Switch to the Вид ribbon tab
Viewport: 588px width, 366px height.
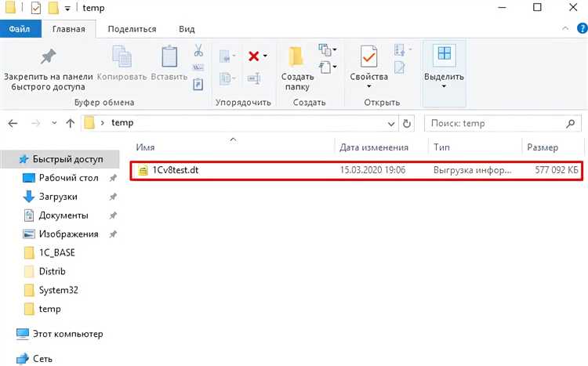click(x=187, y=29)
